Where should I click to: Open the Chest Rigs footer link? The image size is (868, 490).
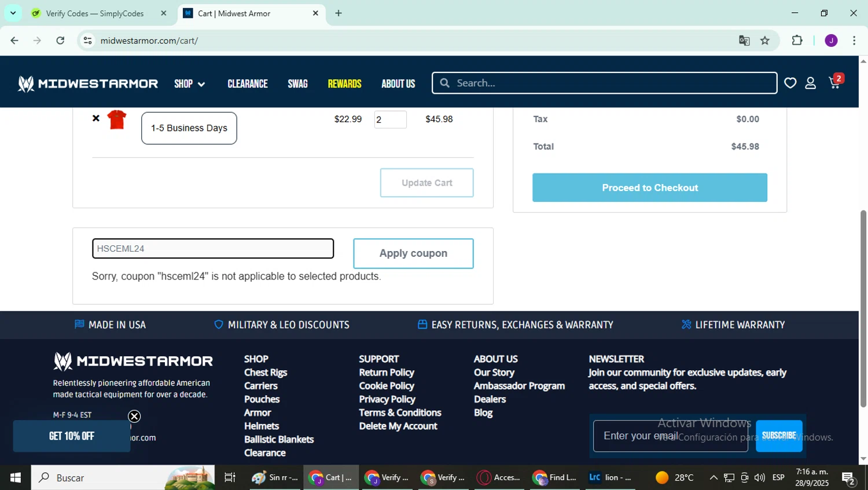pyautogui.click(x=266, y=373)
